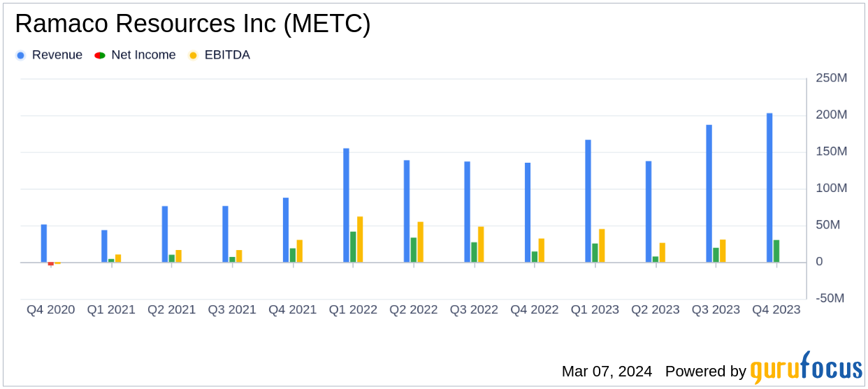Click the 200M y-axis label

pos(832,115)
